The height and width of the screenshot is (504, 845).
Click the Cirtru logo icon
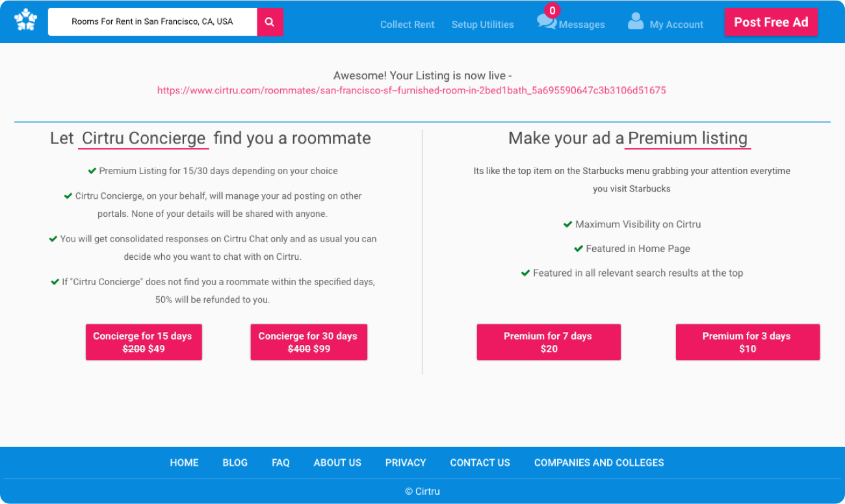26,20
